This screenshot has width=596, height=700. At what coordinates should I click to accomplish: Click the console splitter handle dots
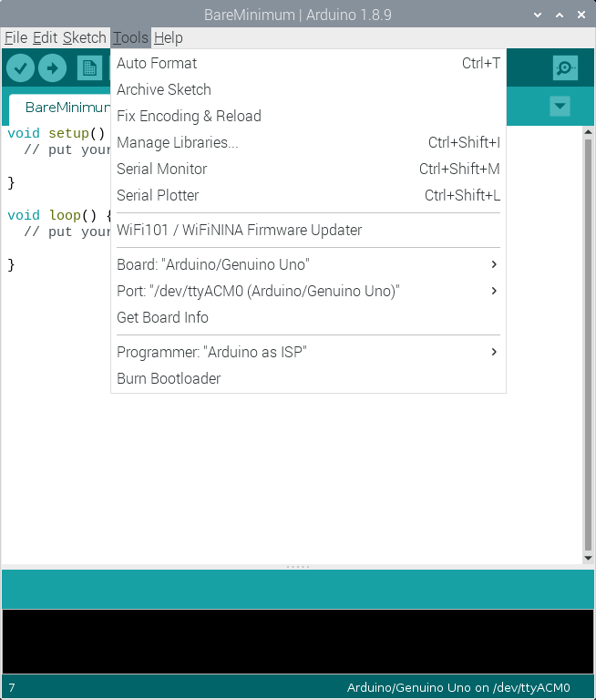click(298, 567)
